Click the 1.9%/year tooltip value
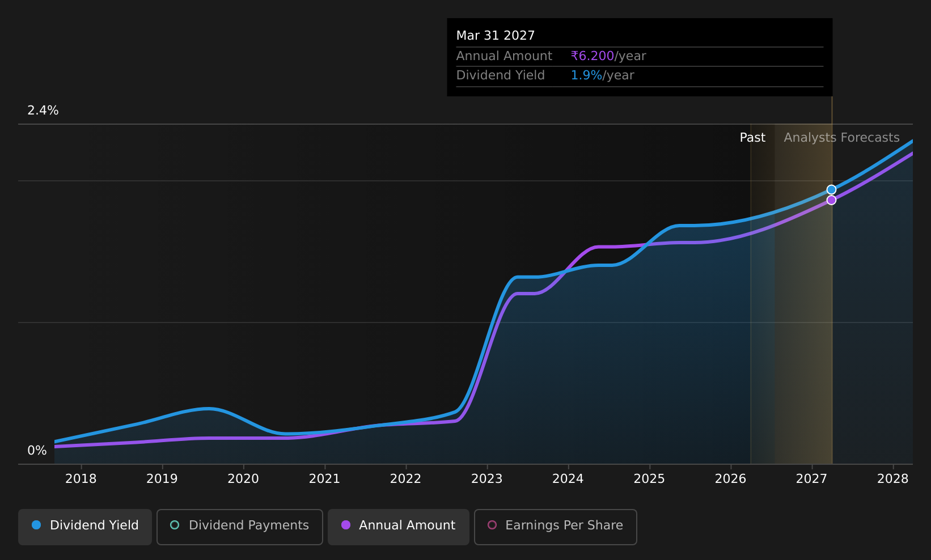Screen dimensions: 931x560 (602, 75)
